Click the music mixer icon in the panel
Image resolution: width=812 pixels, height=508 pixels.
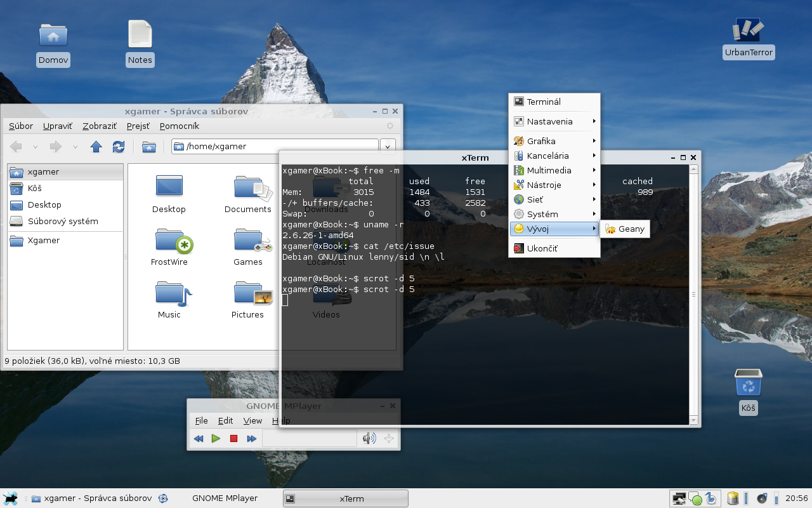[763, 498]
